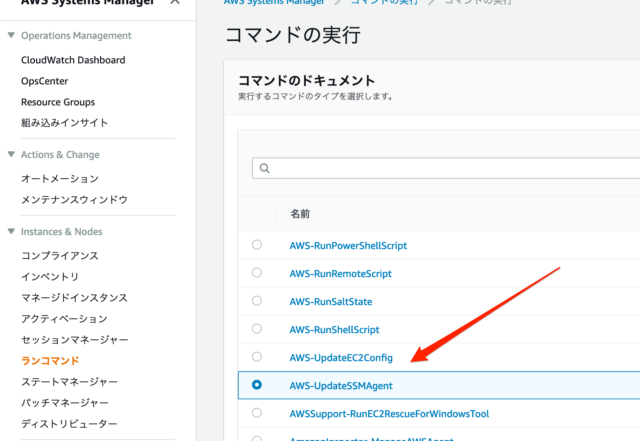Open アクティベーション in sidebar

(x=64, y=319)
